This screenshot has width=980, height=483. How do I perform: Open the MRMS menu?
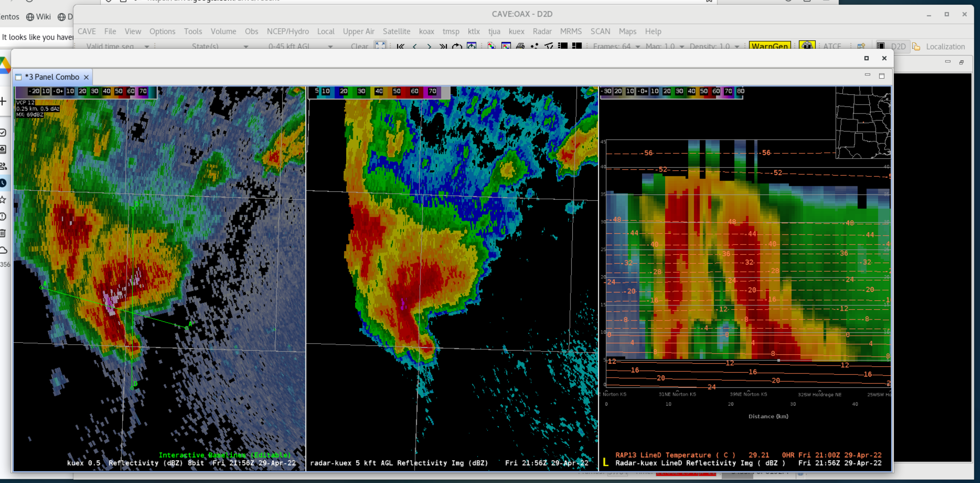(571, 32)
